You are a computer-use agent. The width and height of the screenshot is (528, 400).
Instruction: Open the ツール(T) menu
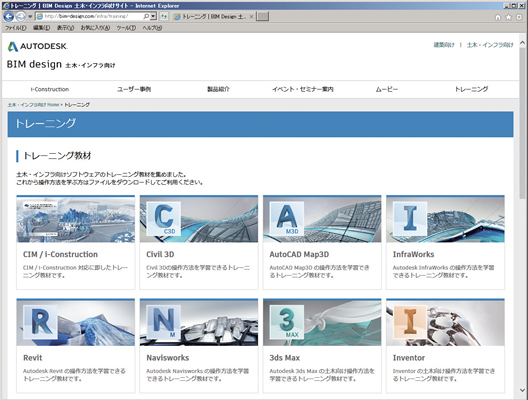(126, 28)
